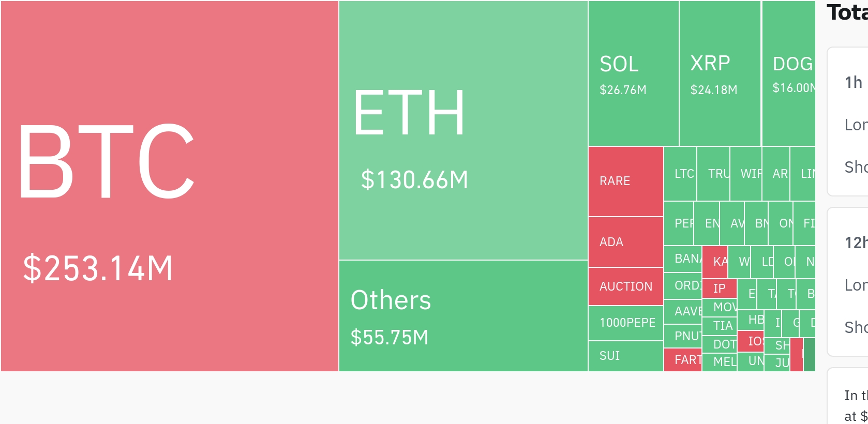Select the green DOT tile
Viewport: 868px width, 424px height.
pyautogui.click(x=719, y=344)
